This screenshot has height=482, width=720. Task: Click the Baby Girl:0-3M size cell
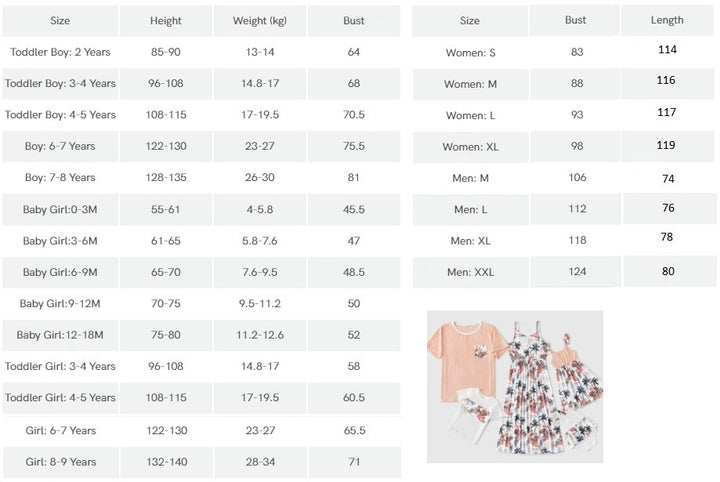(x=60, y=210)
